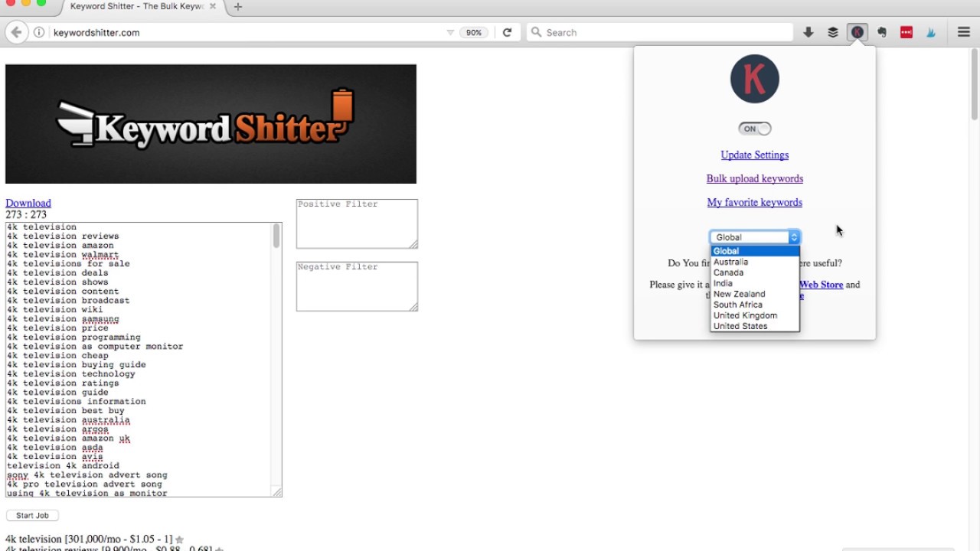Image resolution: width=980 pixels, height=551 pixels.
Task: Select Global in country list
Action: pyautogui.click(x=755, y=251)
